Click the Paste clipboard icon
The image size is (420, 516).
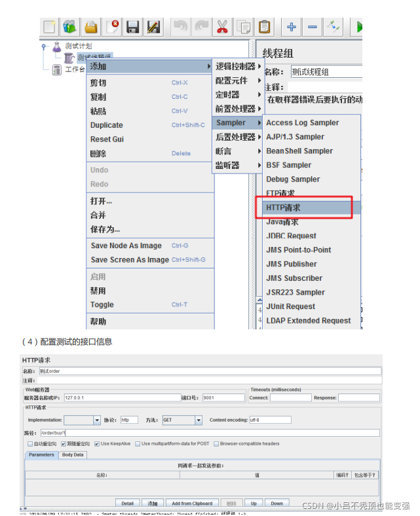(x=264, y=27)
